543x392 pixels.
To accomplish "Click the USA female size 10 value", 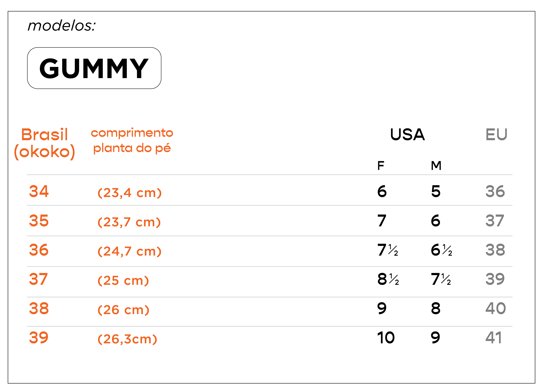I will click(x=386, y=338).
